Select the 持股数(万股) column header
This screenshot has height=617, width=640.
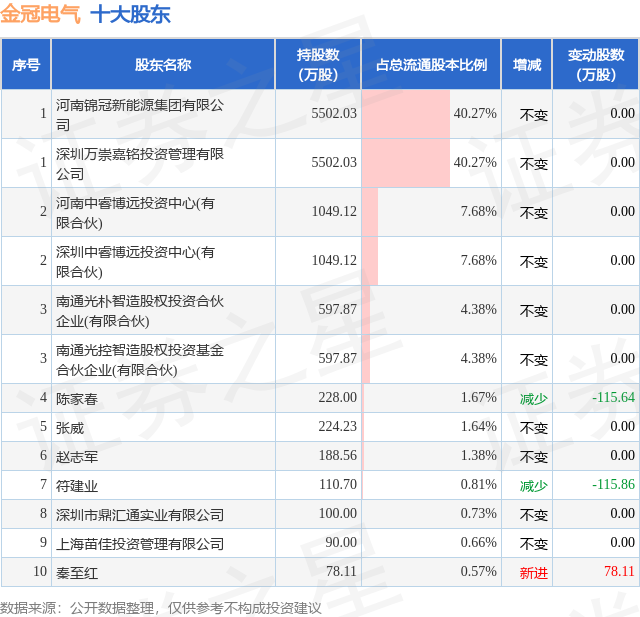coord(318,64)
